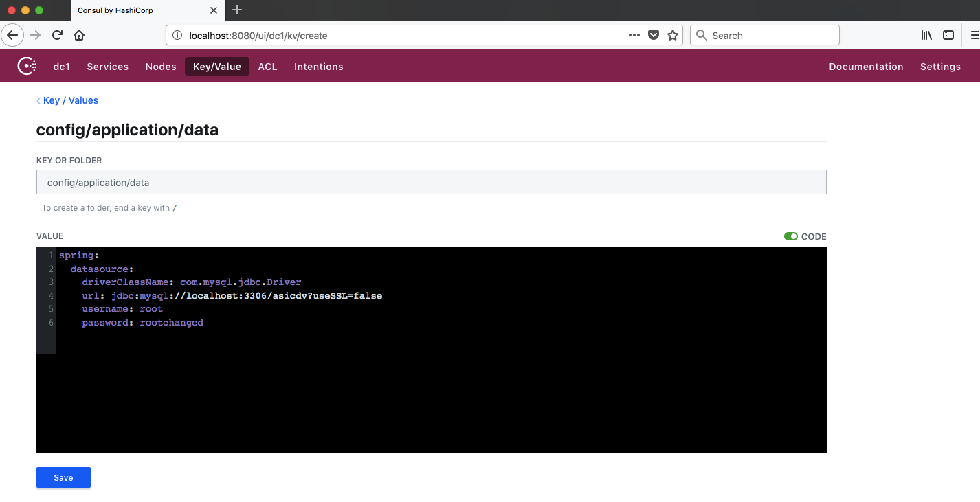Go back with browser back arrow
The width and height of the screenshot is (980, 502).
click(x=13, y=35)
